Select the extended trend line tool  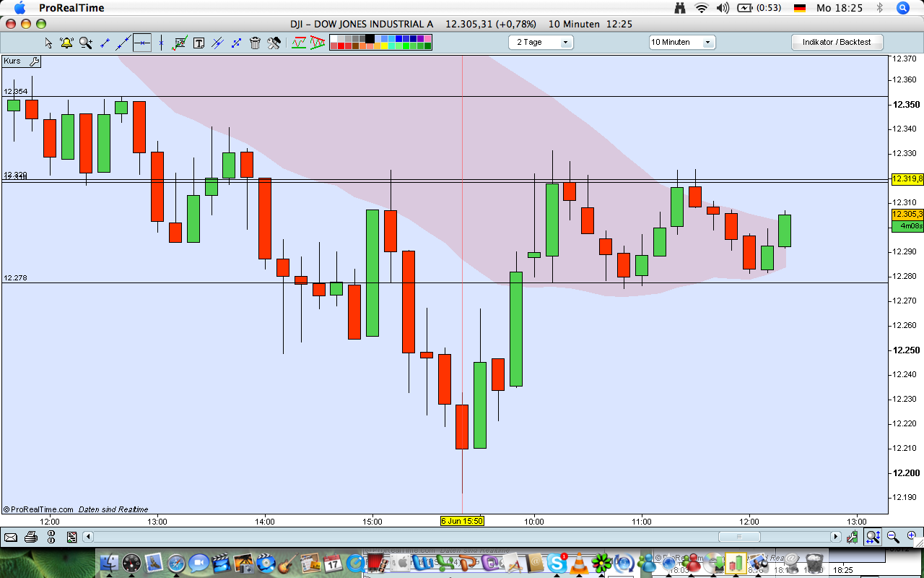[123, 43]
